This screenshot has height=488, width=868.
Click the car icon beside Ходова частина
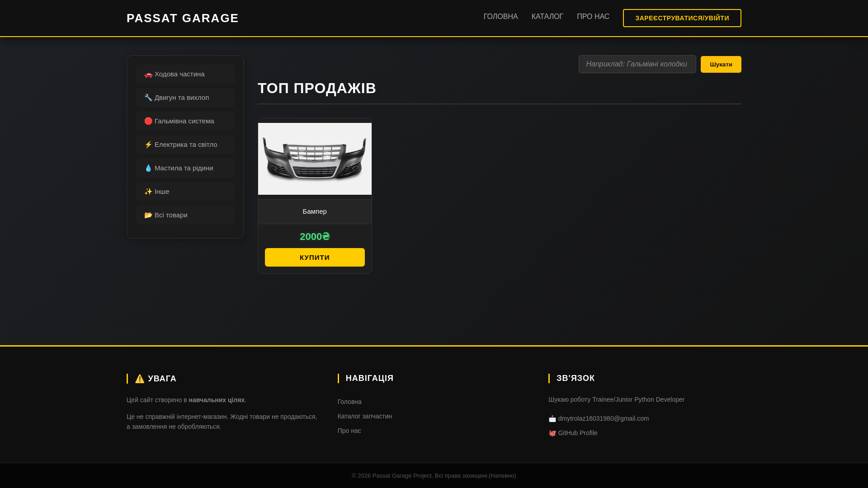click(x=148, y=74)
